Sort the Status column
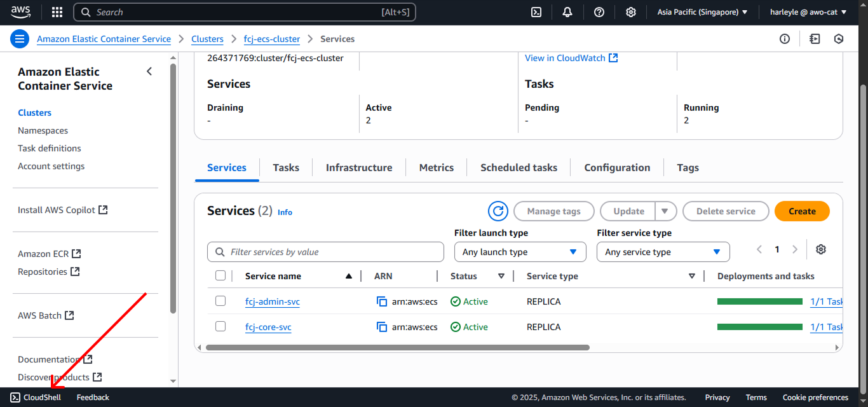Image resolution: width=868 pixels, height=407 pixels. click(501, 276)
